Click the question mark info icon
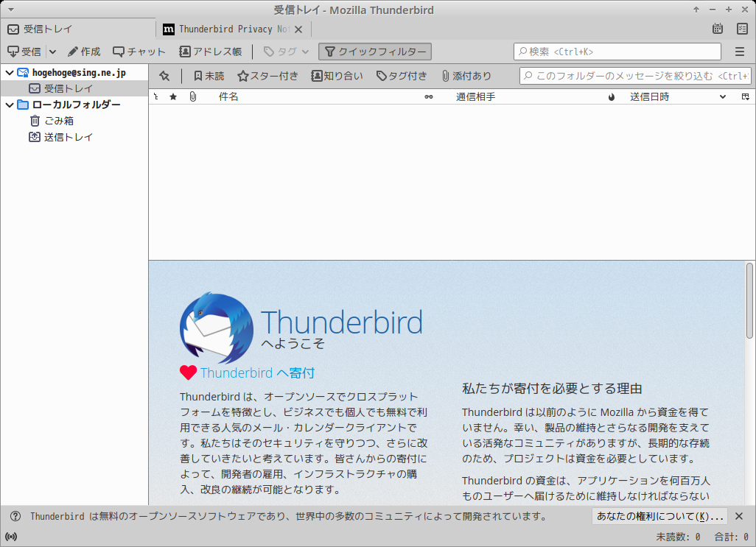Viewport: 756px width, 547px height. (15, 516)
